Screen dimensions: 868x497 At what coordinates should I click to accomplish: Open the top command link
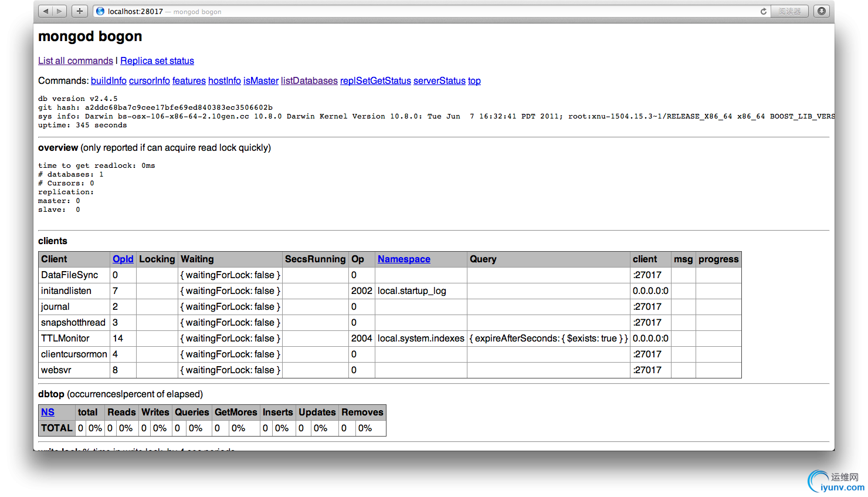474,80
